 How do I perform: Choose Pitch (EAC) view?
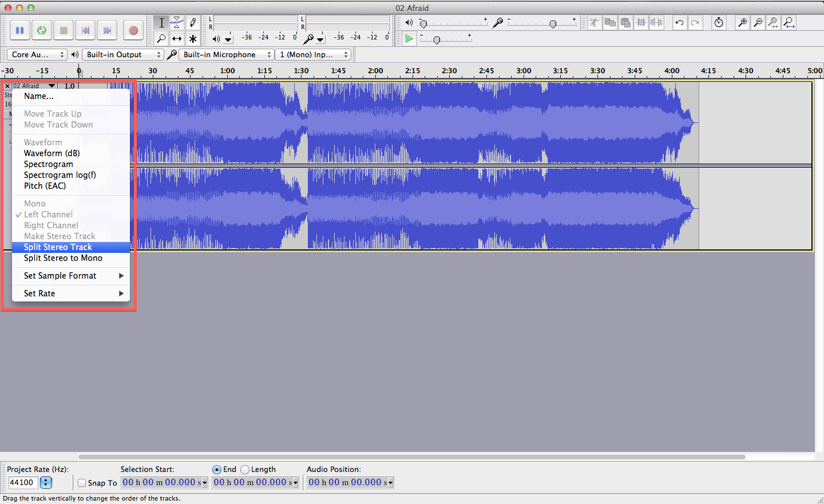71,186
